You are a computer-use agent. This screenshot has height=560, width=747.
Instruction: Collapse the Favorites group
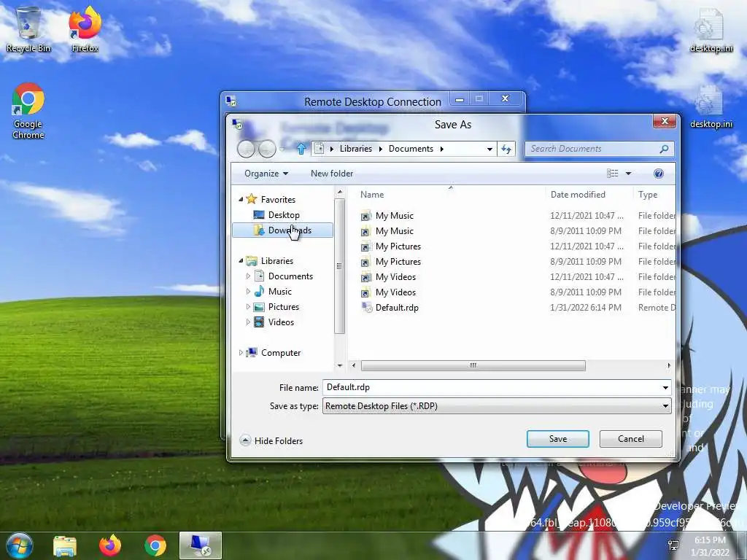[241, 199]
